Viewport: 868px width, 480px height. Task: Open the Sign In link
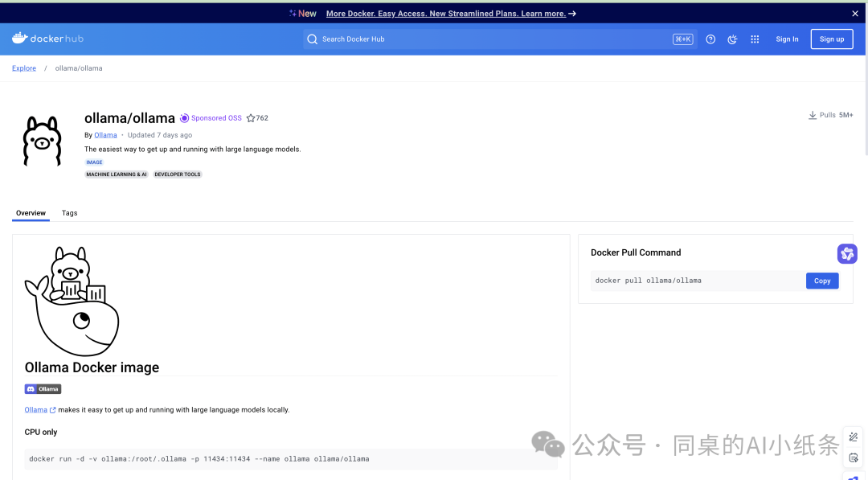click(787, 39)
